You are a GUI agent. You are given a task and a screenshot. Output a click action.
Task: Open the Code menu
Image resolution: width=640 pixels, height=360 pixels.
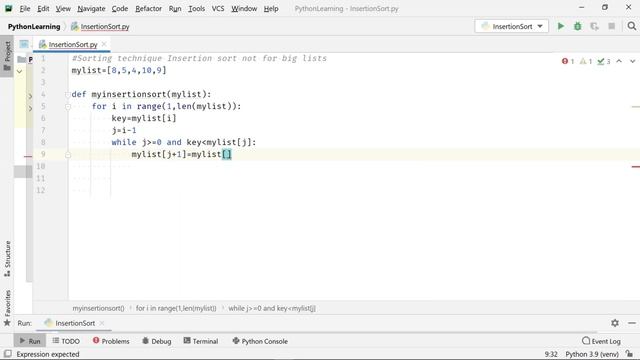coord(120,8)
